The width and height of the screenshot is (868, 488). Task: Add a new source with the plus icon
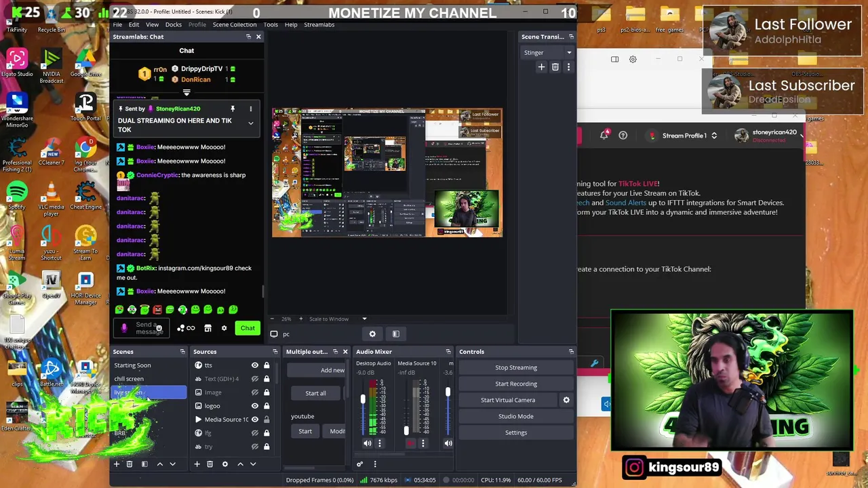[x=197, y=464]
